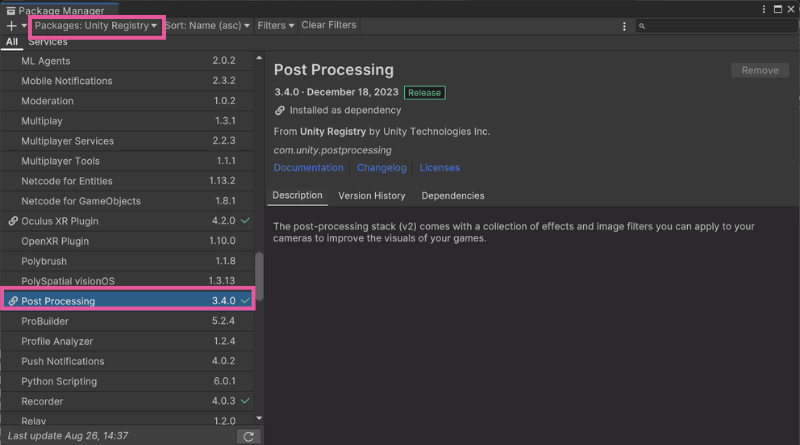Select the Recorder package

pos(128,401)
